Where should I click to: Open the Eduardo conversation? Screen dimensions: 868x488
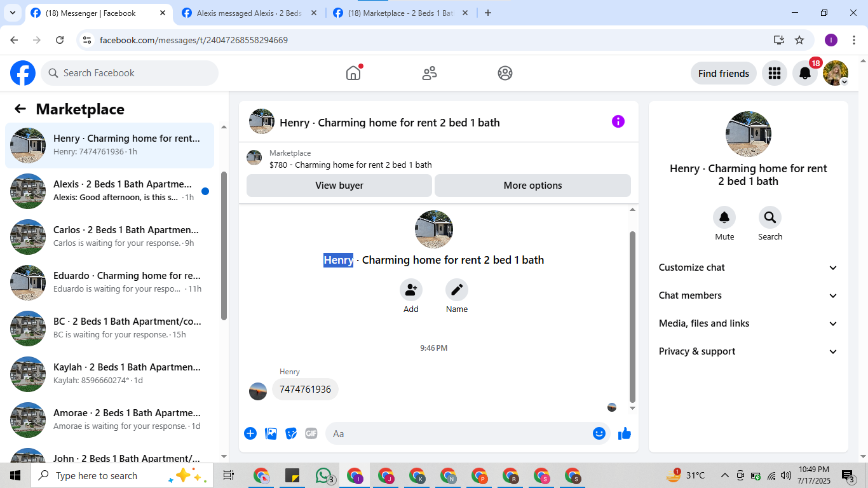point(109,283)
